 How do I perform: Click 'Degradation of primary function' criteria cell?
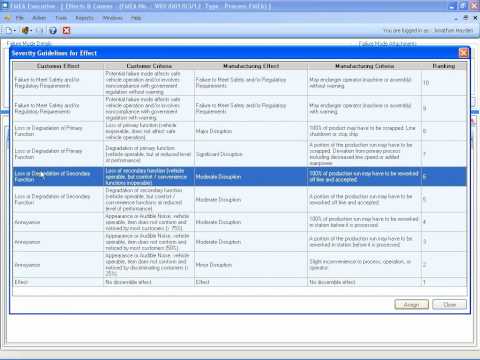[149, 154]
